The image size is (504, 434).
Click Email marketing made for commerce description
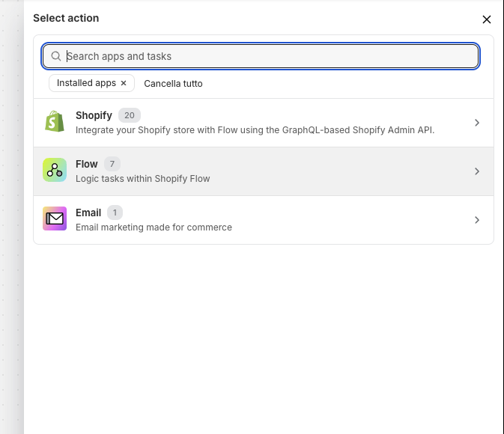point(154,227)
